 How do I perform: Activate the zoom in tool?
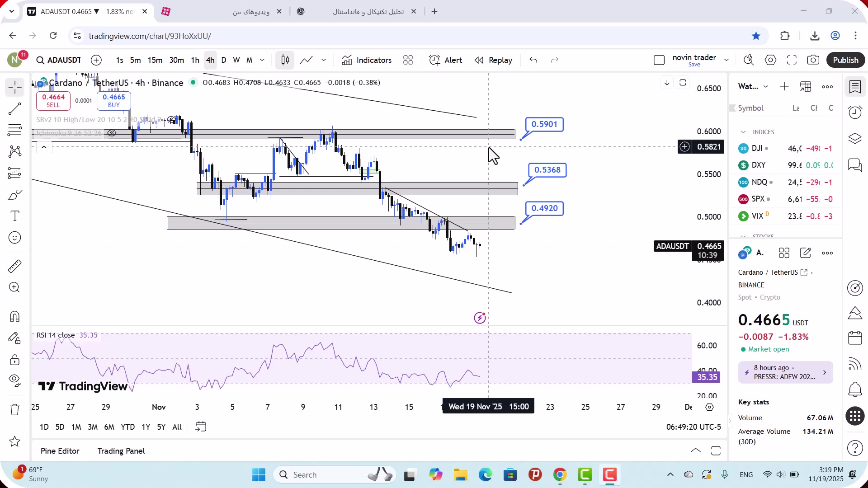pos(14,287)
